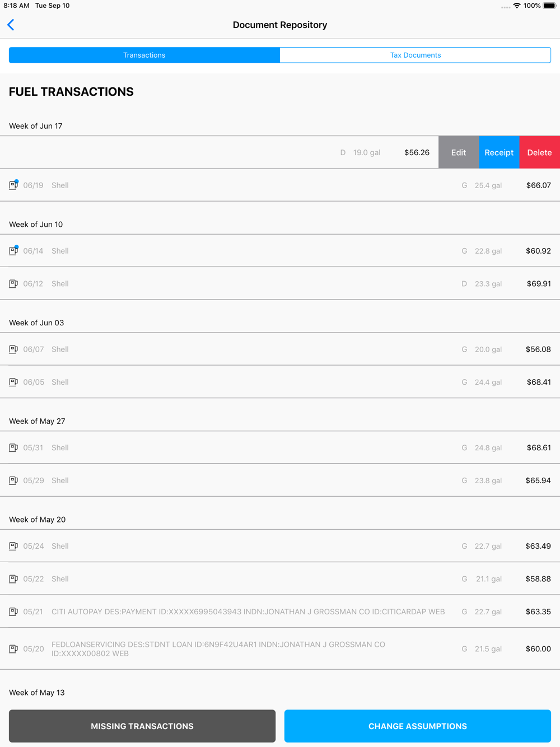Select the 06/05 Shell $68.41 row
The width and height of the screenshot is (560, 747).
click(x=280, y=382)
